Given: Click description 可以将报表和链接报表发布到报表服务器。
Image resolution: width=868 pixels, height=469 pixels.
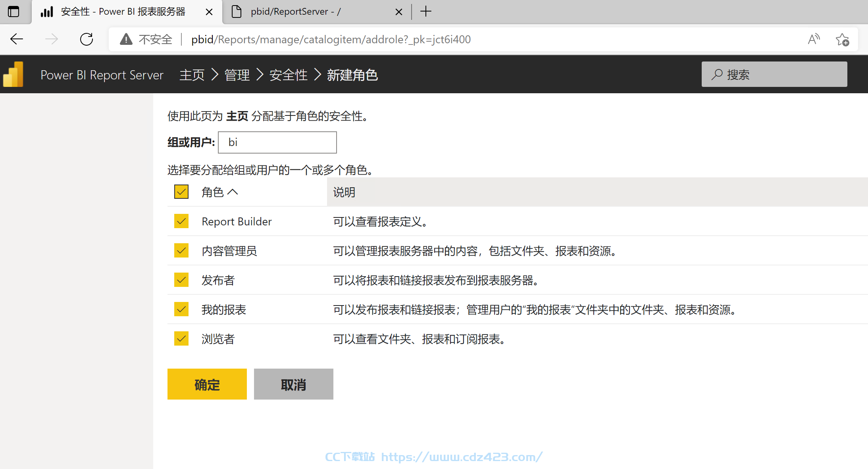Looking at the screenshot, I should [x=435, y=280].
